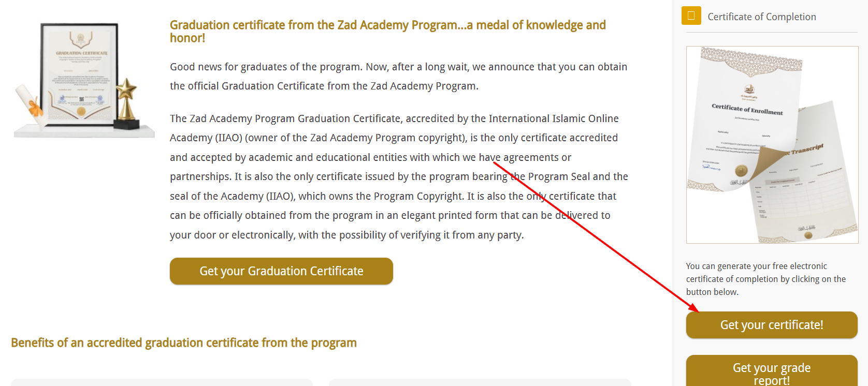The width and height of the screenshot is (868, 386).
Task: Click the Benefits of an accredited graduation certificate heading
Action: click(184, 343)
